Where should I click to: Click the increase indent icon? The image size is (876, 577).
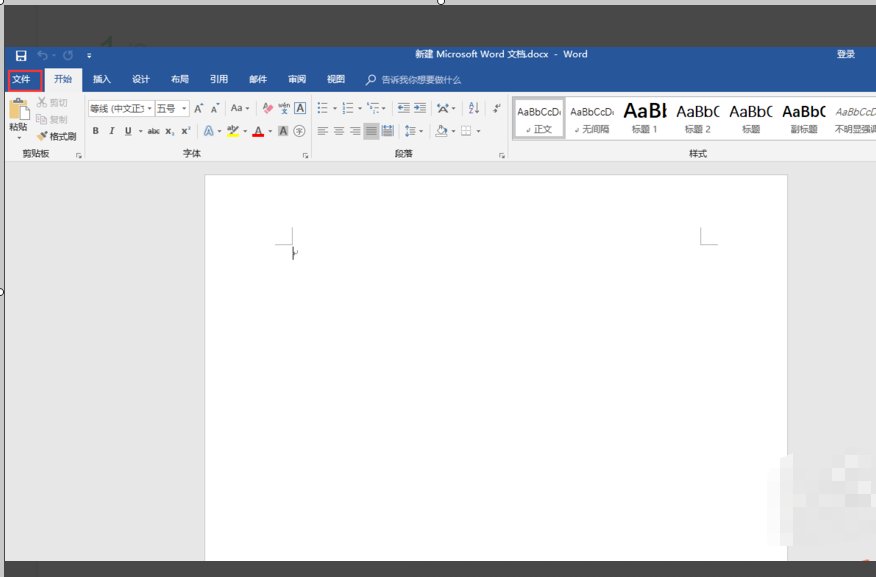[420, 108]
